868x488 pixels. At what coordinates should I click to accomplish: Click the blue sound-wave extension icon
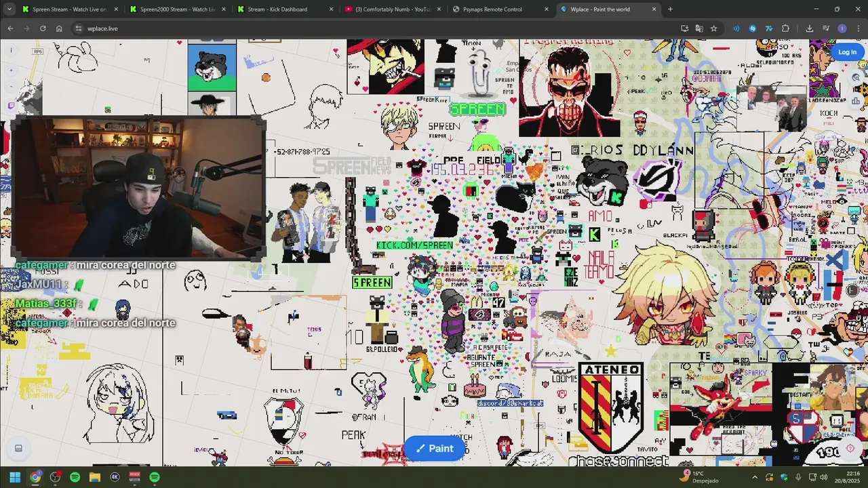tap(736, 28)
